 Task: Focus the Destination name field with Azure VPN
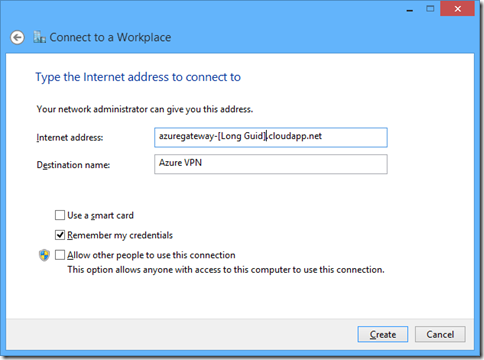coord(271,164)
